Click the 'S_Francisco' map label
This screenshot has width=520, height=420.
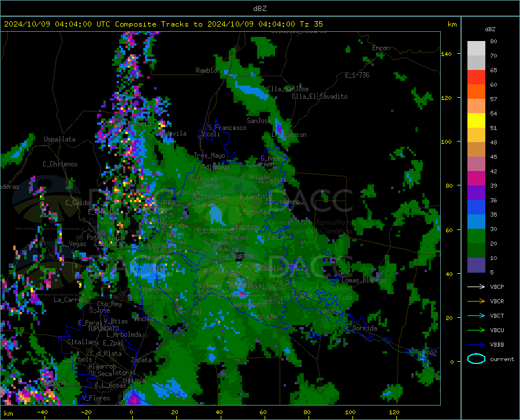227,128
